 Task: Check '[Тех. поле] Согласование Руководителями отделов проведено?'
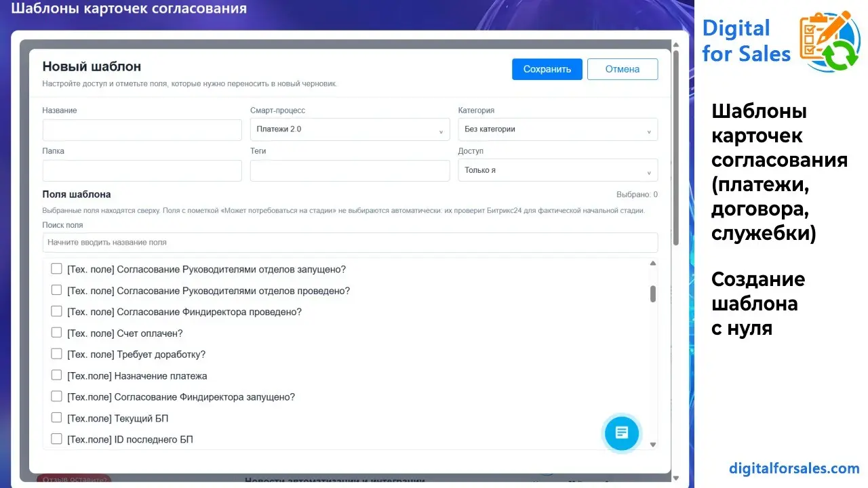[56, 290]
